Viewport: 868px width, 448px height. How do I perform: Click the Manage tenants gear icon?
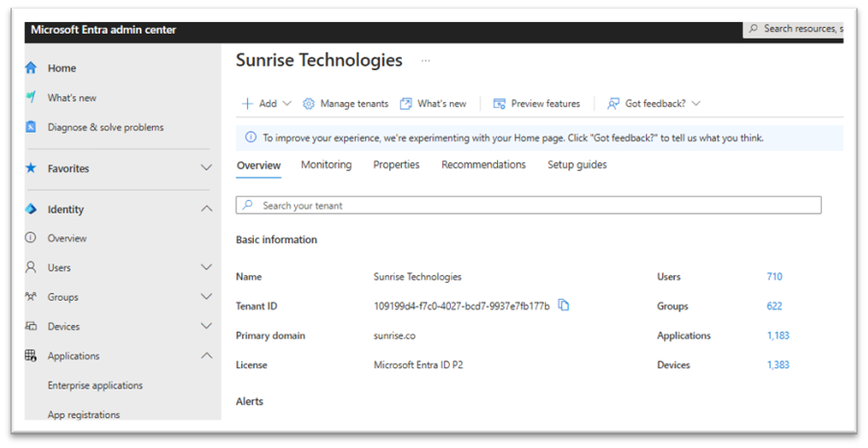(x=309, y=104)
